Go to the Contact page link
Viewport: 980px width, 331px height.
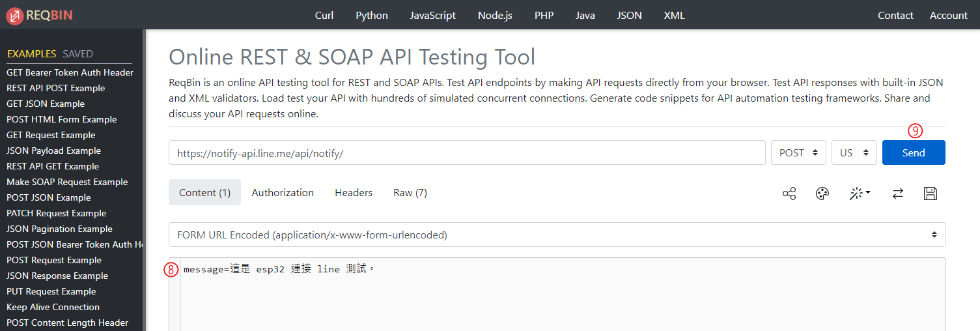(895, 16)
